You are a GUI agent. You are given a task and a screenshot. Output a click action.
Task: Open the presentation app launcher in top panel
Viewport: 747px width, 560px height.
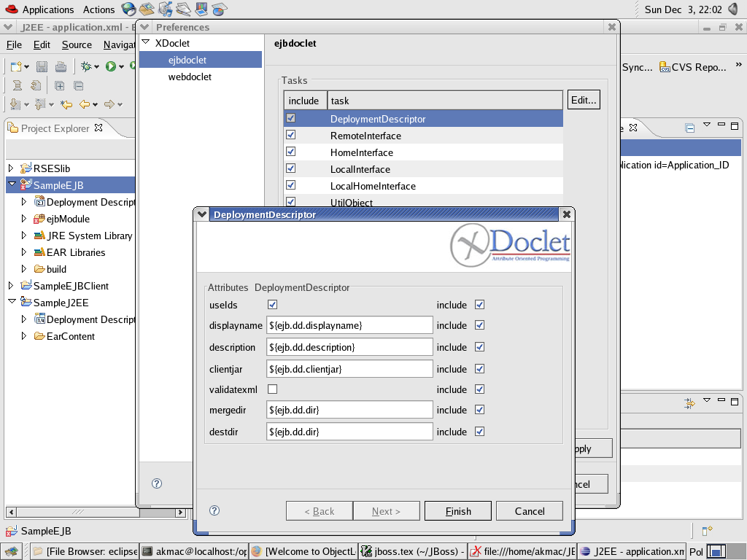(x=201, y=9)
